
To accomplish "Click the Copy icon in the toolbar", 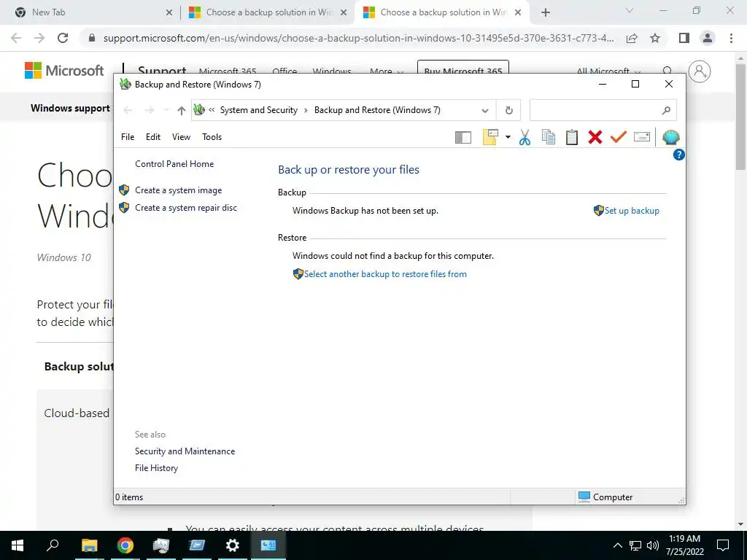I will [x=549, y=137].
